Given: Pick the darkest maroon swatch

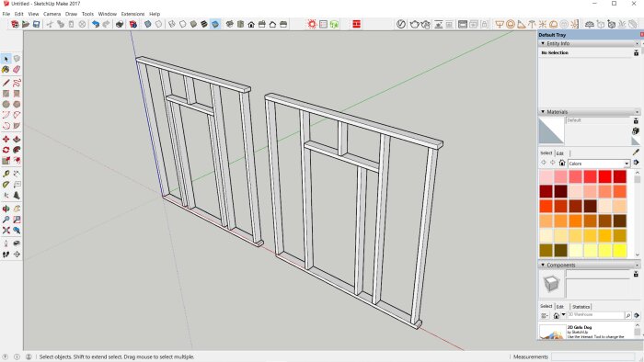Looking at the screenshot, I should point(561,191).
